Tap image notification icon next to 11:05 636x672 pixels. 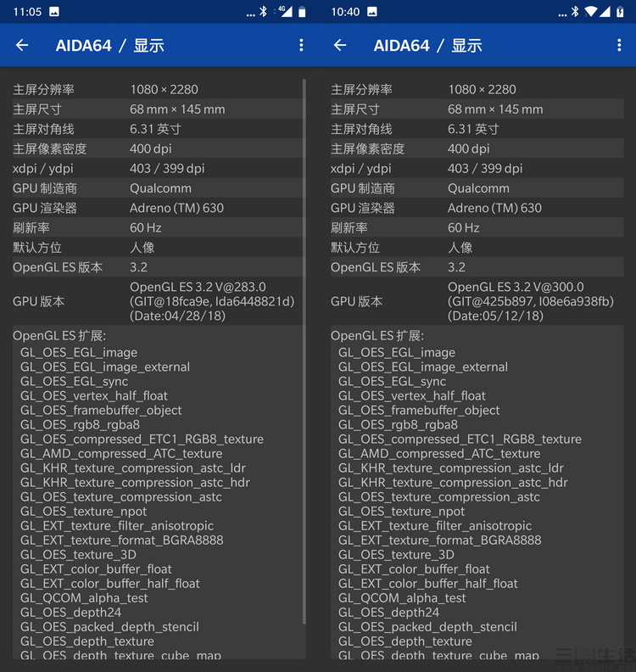point(54,12)
